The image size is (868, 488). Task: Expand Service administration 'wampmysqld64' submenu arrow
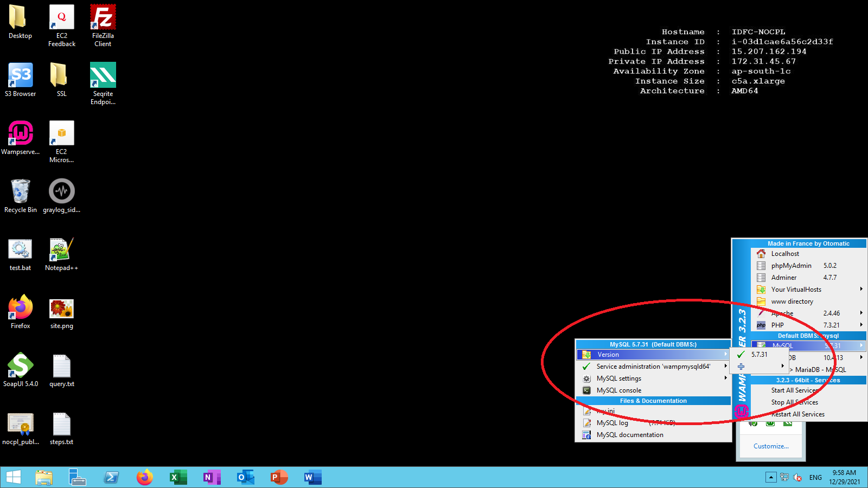725,366
